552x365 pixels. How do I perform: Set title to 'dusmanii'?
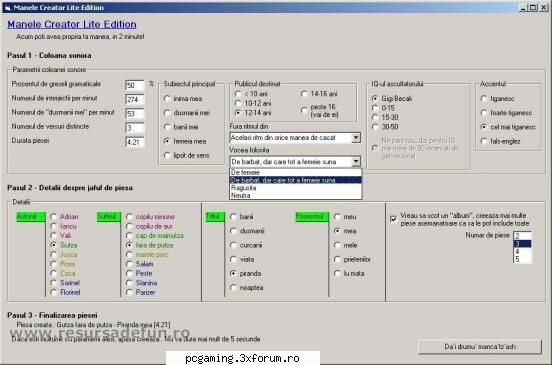point(233,231)
